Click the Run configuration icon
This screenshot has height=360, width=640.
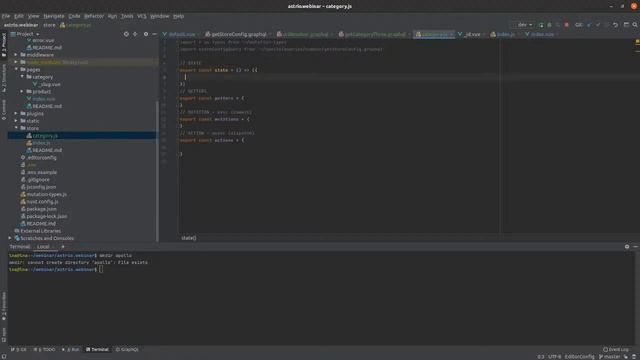(541, 25)
